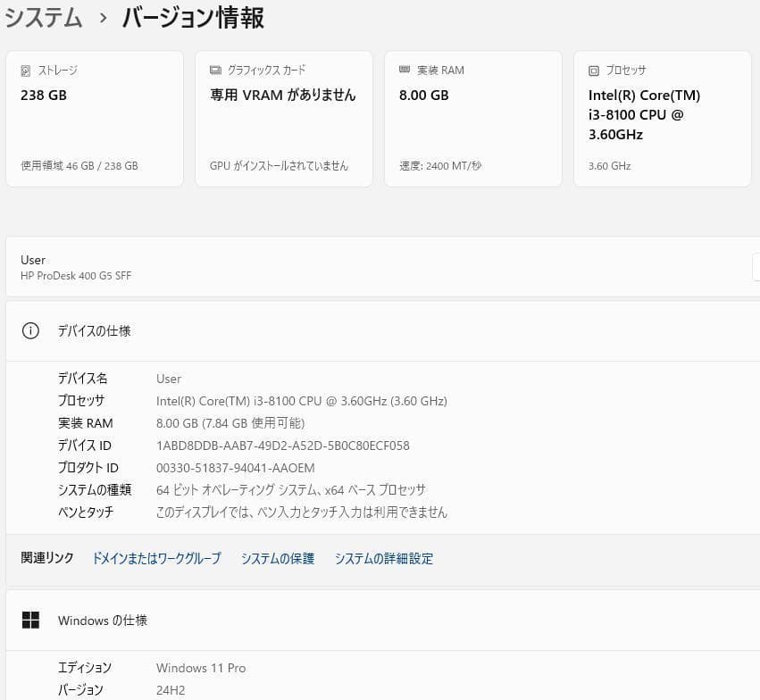Click the memory icon on the 実装 RAM card

click(x=406, y=70)
